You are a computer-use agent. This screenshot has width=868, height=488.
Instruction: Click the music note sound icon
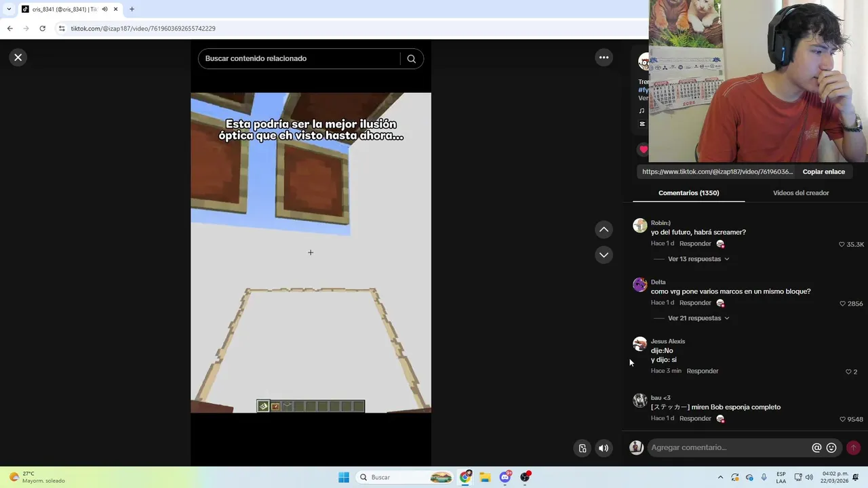pos(642,110)
